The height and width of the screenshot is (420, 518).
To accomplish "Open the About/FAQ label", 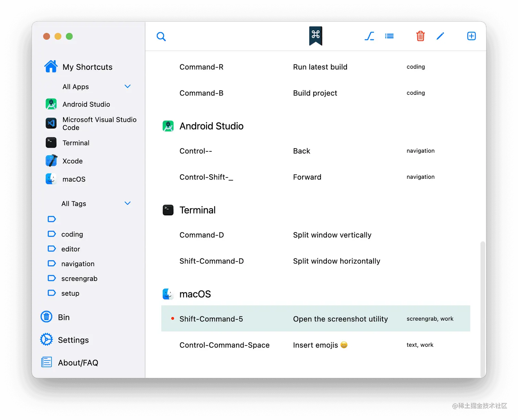I will tap(78, 362).
